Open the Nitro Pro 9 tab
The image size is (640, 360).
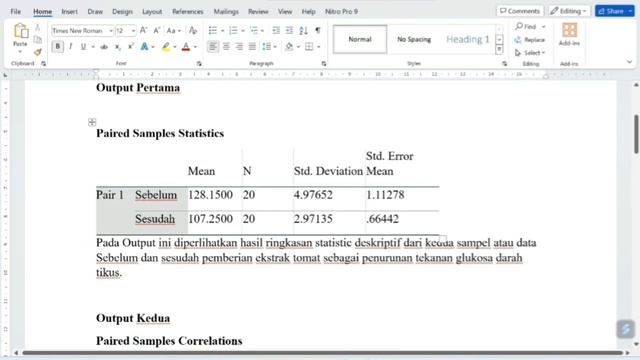pos(342,11)
